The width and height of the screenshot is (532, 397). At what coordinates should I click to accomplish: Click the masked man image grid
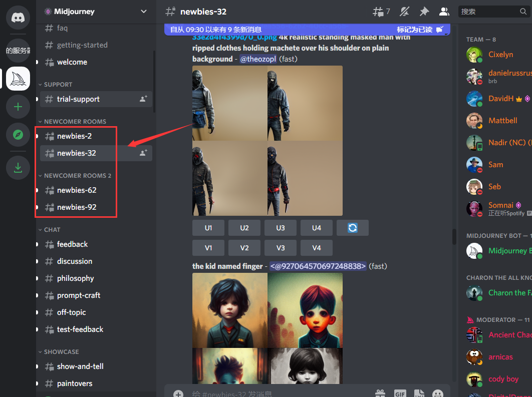pos(268,141)
